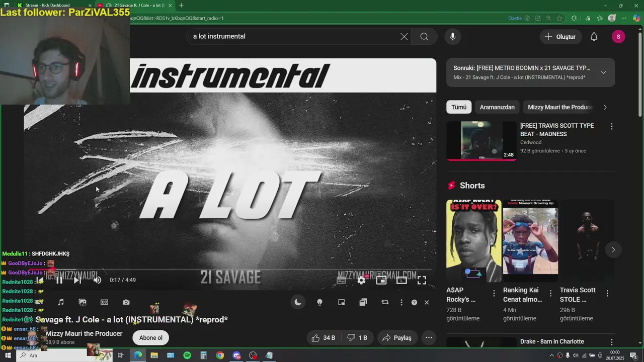Select the Tümü filter chip
Screen dimensions: 644x362
[459, 107]
